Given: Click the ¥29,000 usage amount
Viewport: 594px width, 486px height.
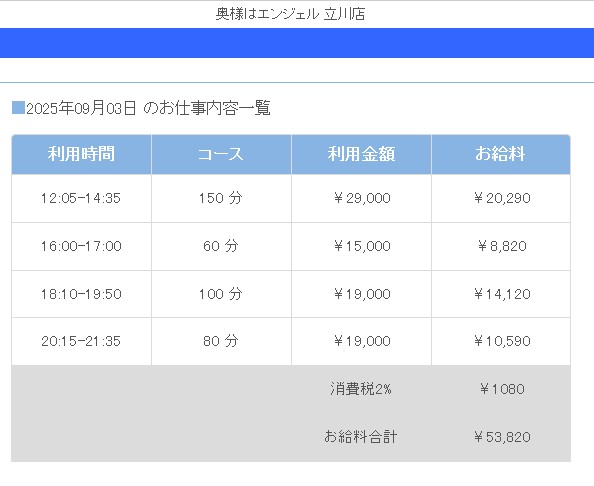Looking at the screenshot, I should pos(362,198).
